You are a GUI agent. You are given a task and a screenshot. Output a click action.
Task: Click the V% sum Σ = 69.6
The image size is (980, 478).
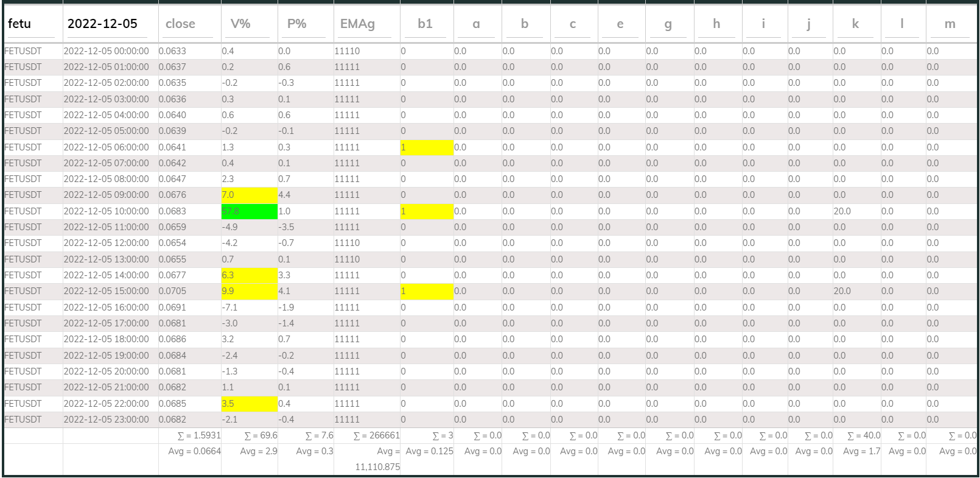coord(261,435)
